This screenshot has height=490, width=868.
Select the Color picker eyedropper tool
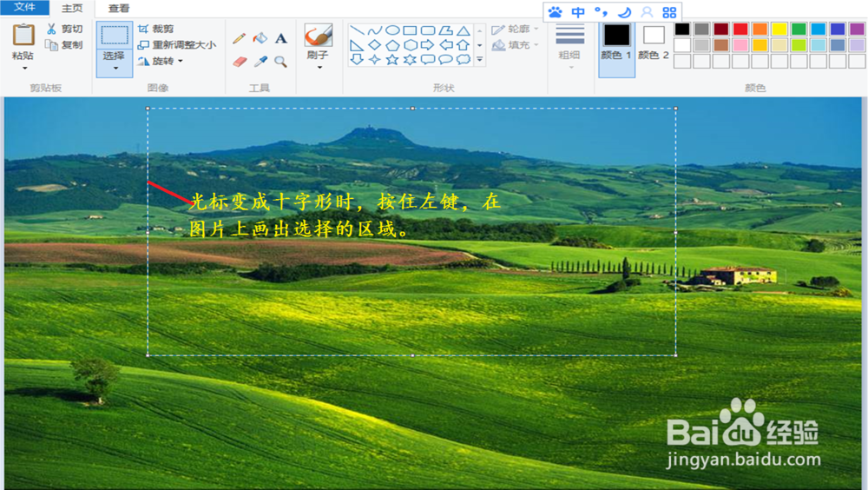click(x=260, y=61)
